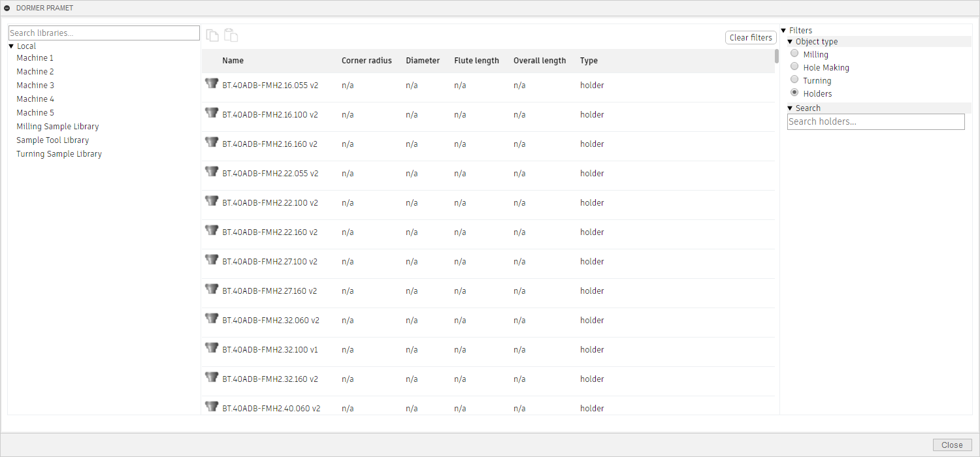Click holder icon for BT.40ADB-FMH2.22.055 v2
The image size is (980, 457).
(x=211, y=171)
